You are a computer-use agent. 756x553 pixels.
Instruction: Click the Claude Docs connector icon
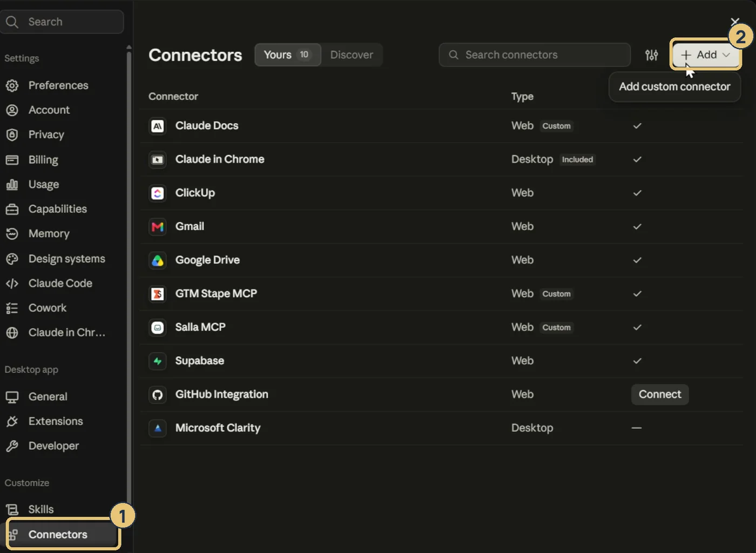tap(157, 126)
